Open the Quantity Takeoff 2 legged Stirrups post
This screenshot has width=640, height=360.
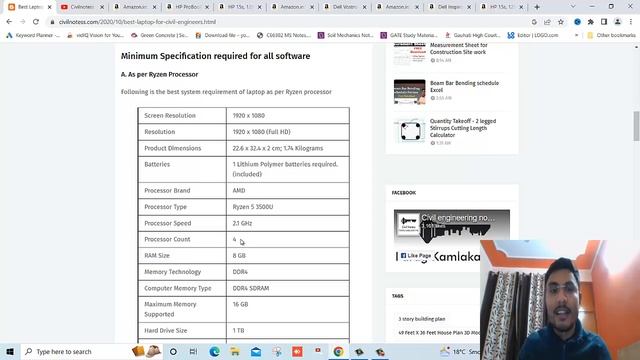point(462,128)
